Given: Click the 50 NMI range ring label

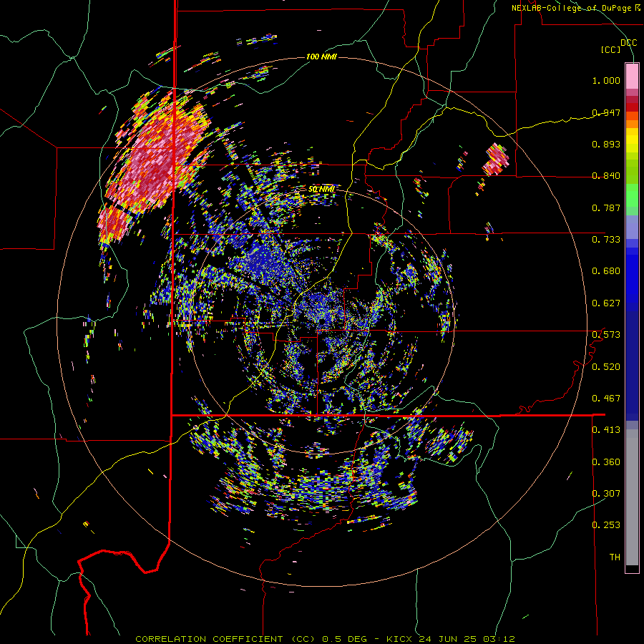Looking at the screenshot, I should click(321, 189).
